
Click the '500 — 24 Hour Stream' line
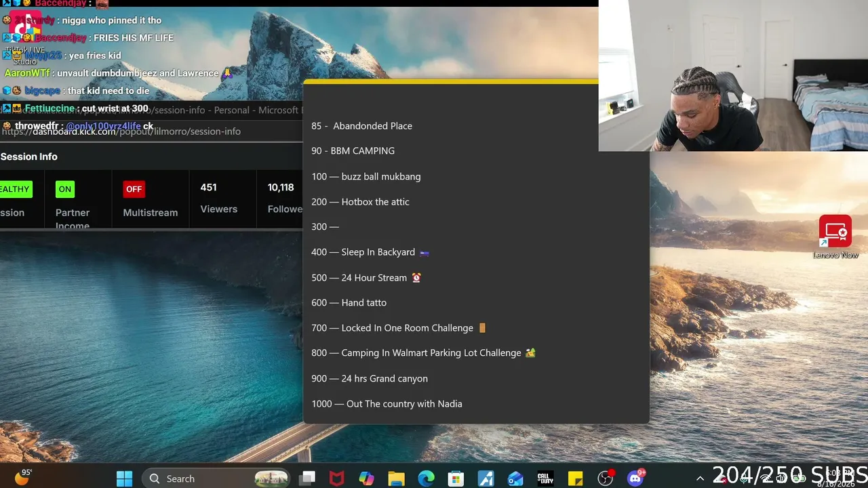click(366, 278)
